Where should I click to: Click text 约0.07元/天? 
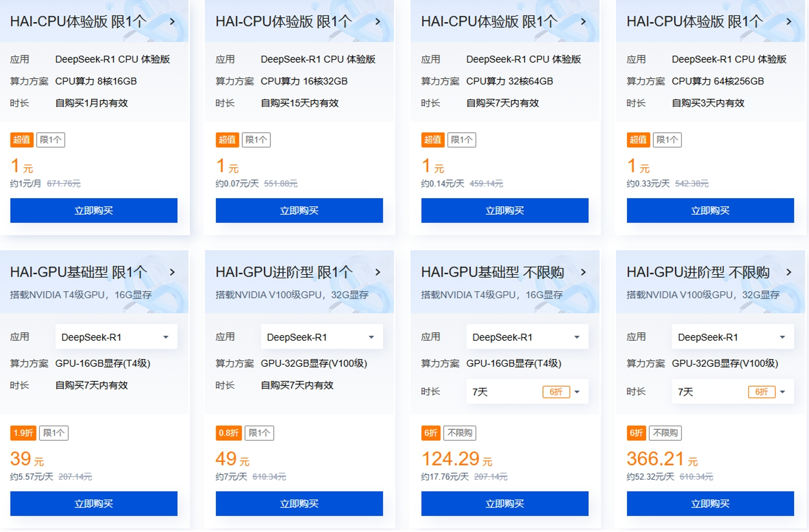click(237, 183)
